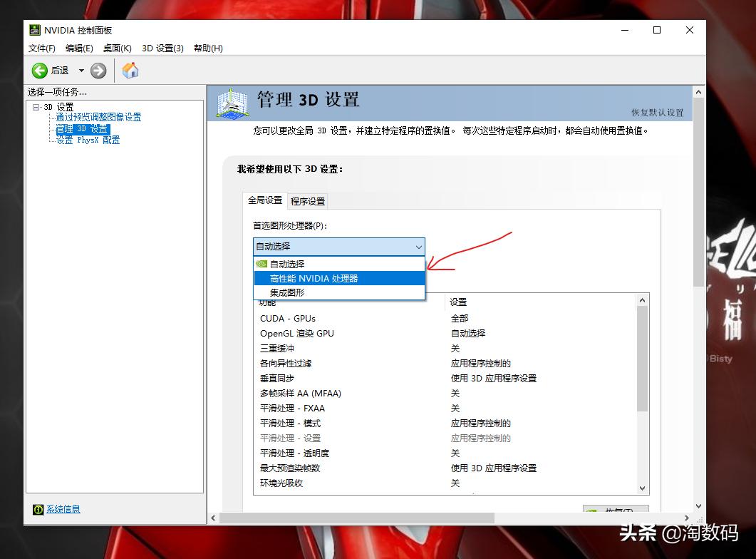The image size is (756, 559).
Task: Click the NVIDIA icon in the title bar
Action: [x=33, y=30]
